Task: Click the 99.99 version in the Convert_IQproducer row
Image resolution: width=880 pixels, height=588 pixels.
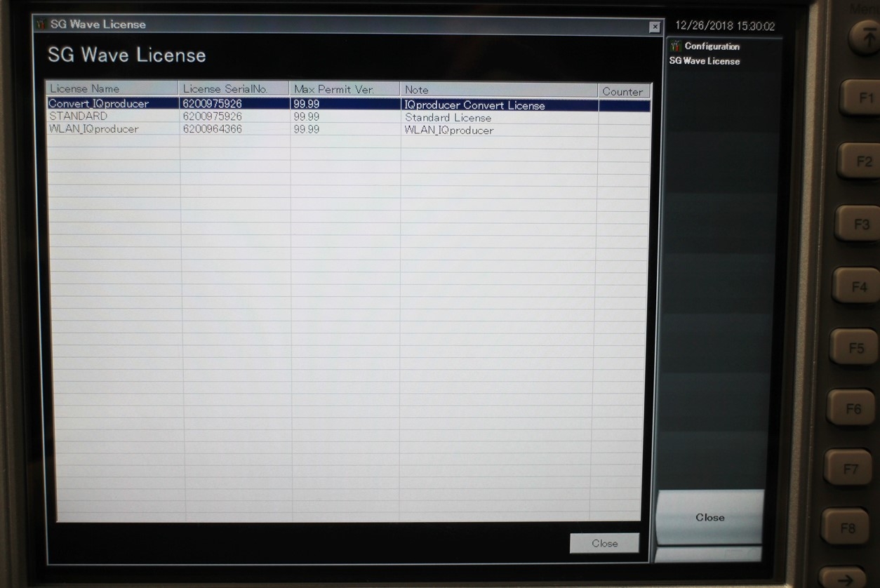Action: [x=307, y=104]
